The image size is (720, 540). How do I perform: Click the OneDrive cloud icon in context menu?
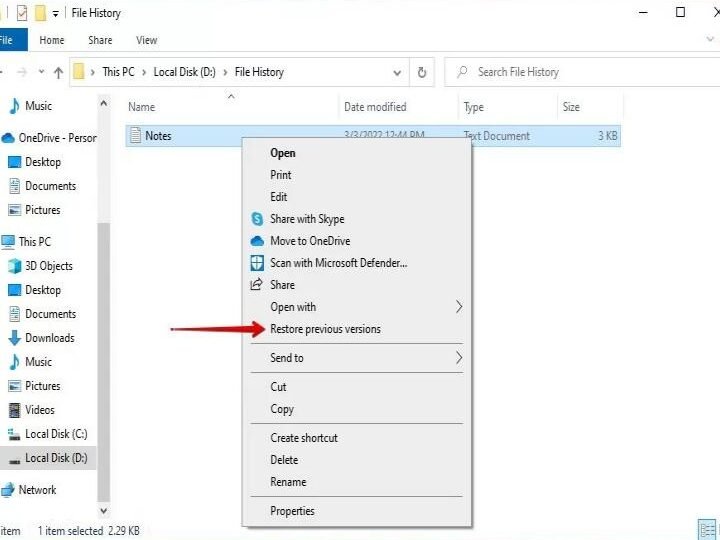(257, 241)
